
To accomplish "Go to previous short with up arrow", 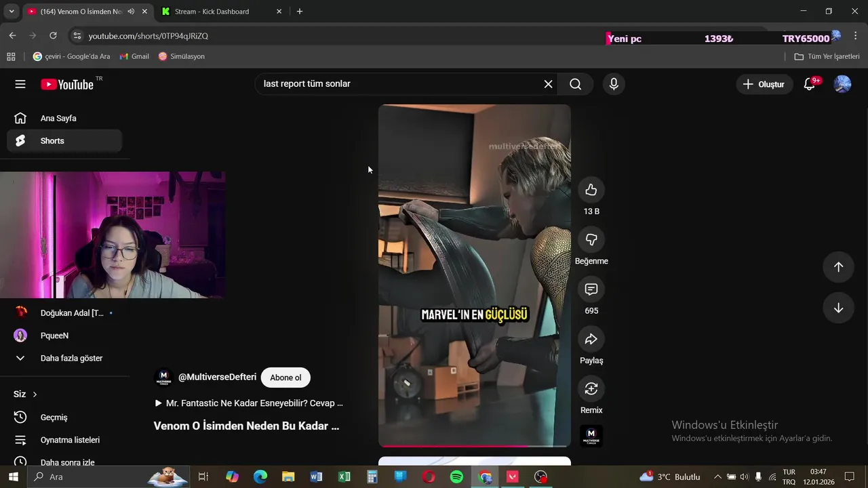I will [x=838, y=267].
